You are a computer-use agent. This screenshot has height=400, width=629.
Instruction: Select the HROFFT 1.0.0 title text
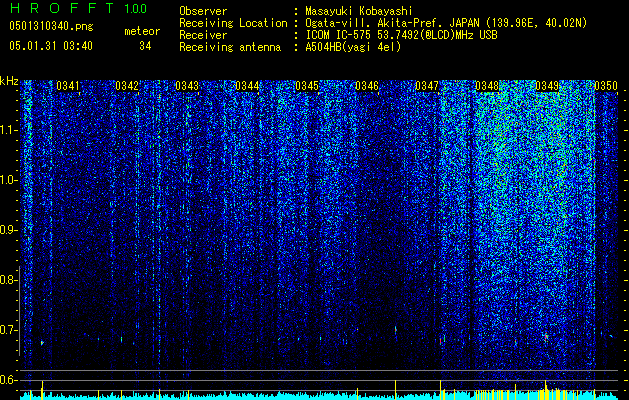(78, 8)
